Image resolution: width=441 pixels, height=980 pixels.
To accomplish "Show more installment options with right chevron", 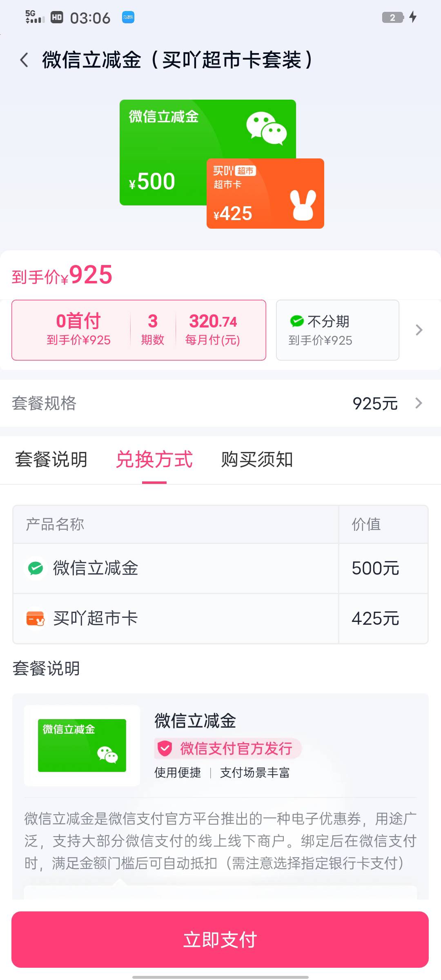I will [419, 330].
